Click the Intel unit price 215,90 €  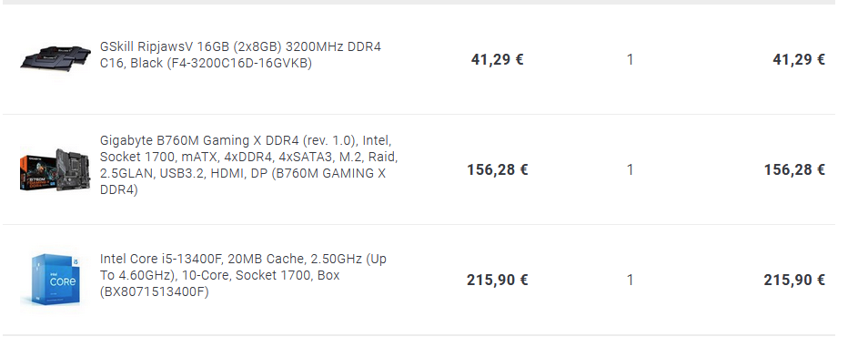tap(497, 280)
